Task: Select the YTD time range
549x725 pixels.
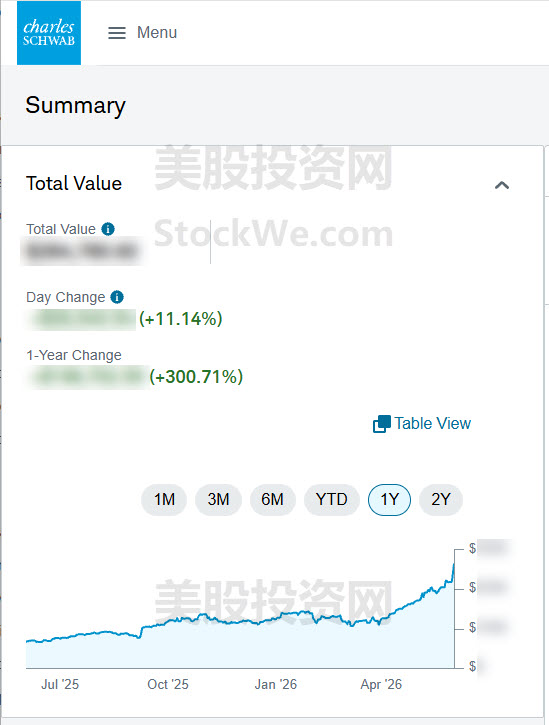Action: (x=332, y=499)
